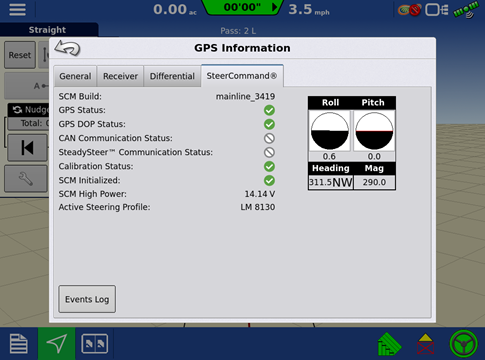Screen dimensions: 485x360
Task: Switch to the Differential tab
Action: point(172,76)
